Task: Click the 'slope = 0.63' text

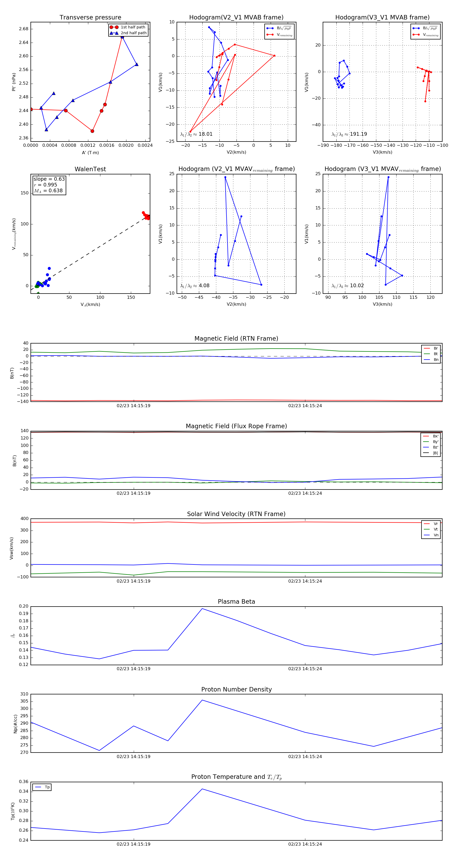Action: pos(49,179)
